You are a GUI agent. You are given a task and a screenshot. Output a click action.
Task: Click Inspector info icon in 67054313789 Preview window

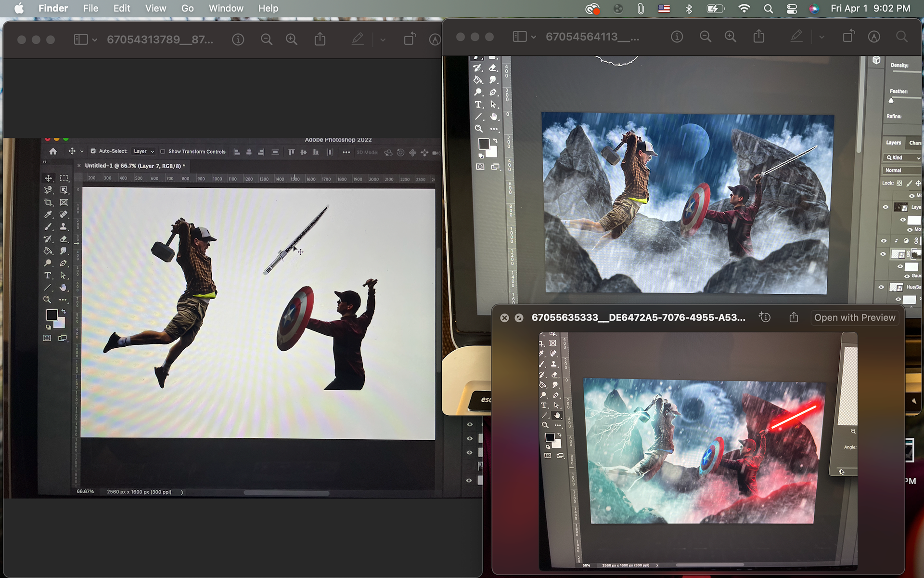click(238, 39)
